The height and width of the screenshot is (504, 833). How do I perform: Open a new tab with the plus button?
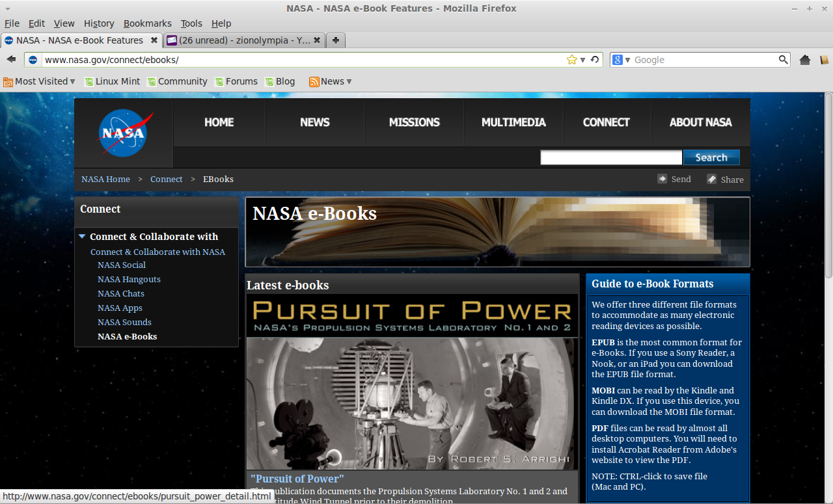pos(335,40)
